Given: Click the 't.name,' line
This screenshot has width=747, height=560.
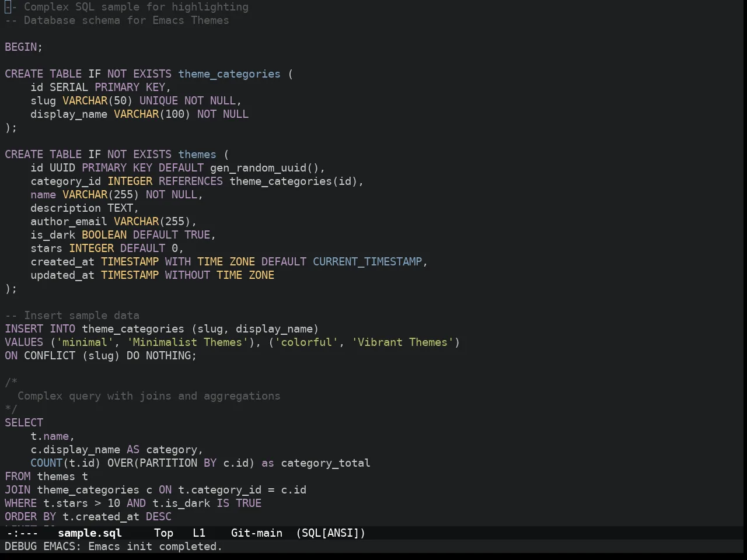Looking at the screenshot, I should (x=53, y=436).
